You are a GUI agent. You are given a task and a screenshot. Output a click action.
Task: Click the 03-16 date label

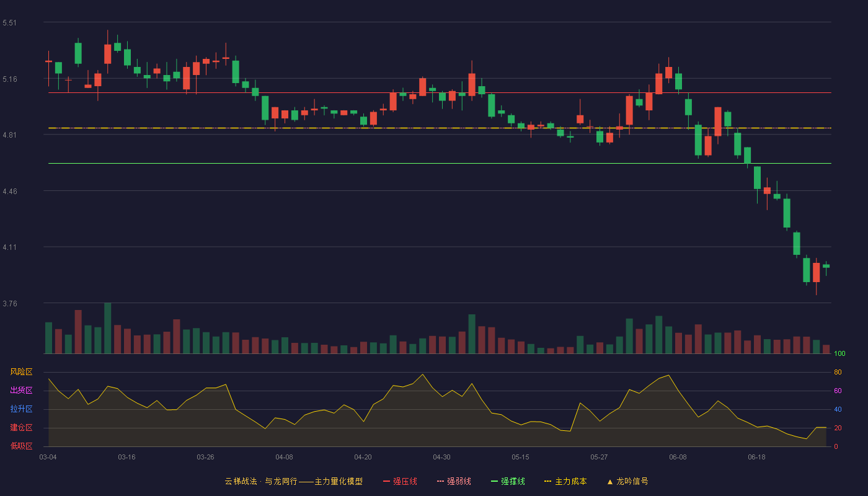[126, 457]
